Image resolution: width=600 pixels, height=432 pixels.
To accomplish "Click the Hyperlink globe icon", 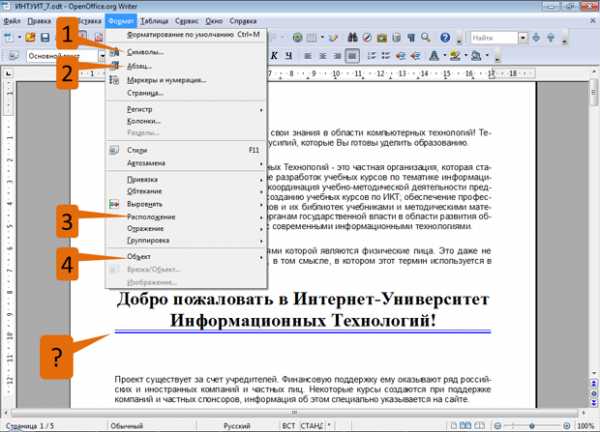I will [297, 37].
